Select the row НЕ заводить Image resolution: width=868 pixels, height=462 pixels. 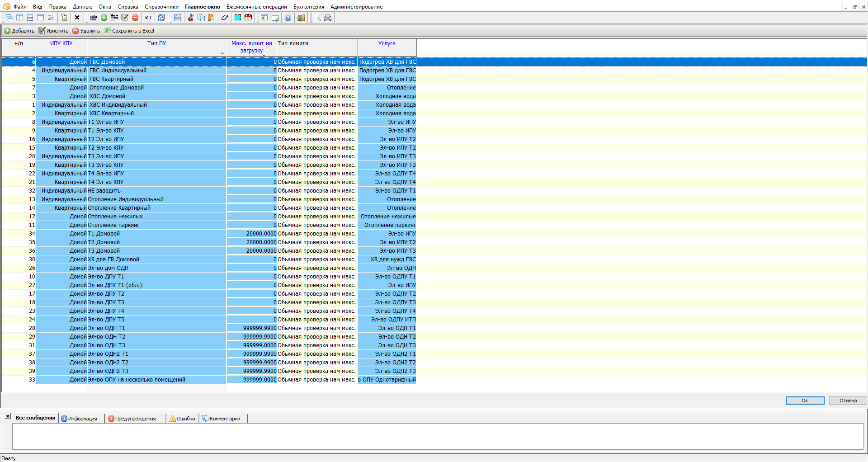pos(209,191)
